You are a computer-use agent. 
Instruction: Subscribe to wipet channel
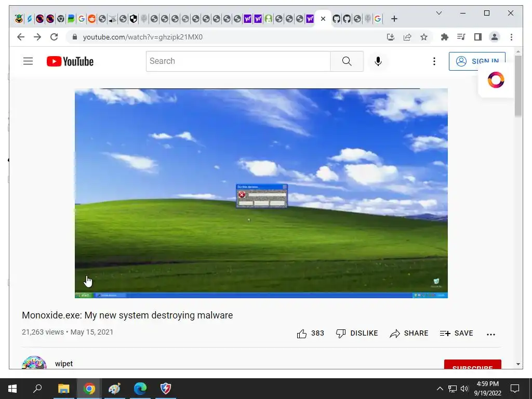pos(472,364)
